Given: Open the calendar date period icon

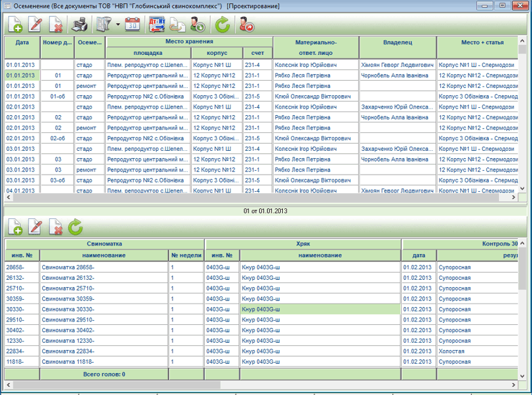Looking at the screenshot, I should point(133,25).
